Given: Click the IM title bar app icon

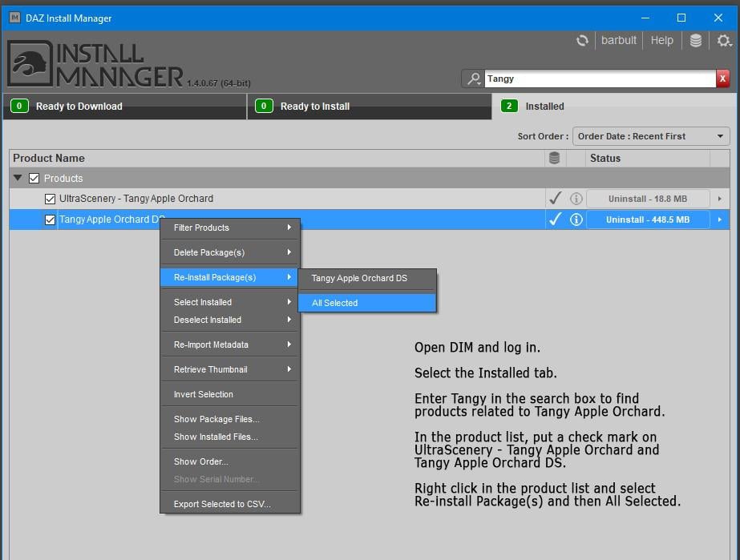Looking at the screenshot, I should click(14, 18).
